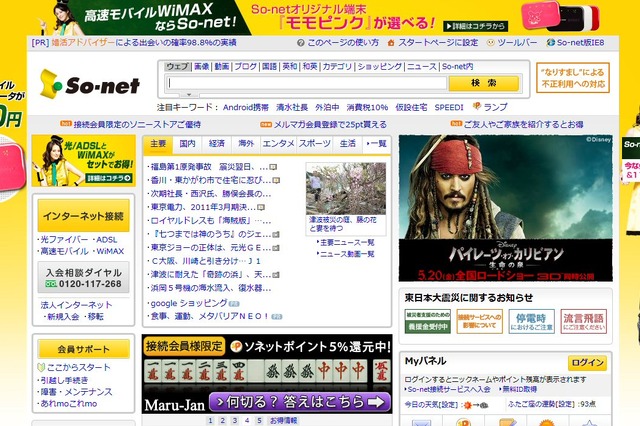
Task: Click the 入会相談ダイヤル phone box
Action: click(84, 278)
